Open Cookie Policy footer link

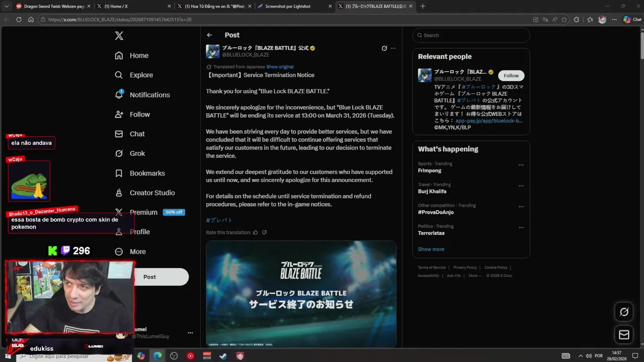click(x=496, y=267)
